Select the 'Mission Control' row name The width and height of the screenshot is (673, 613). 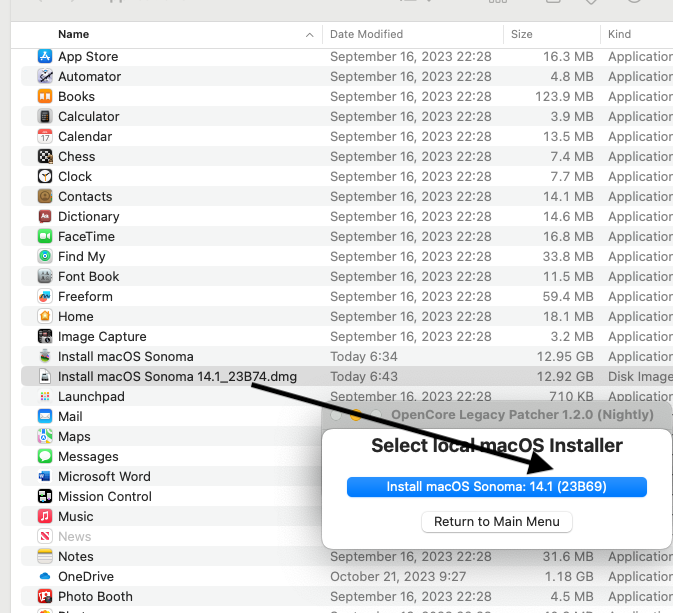(x=105, y=496)
